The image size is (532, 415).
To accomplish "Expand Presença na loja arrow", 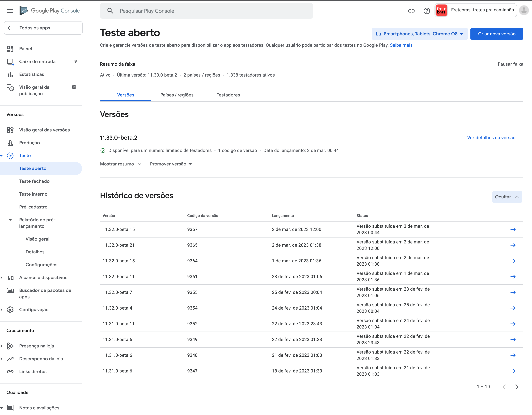I will [x=2, y=346].
